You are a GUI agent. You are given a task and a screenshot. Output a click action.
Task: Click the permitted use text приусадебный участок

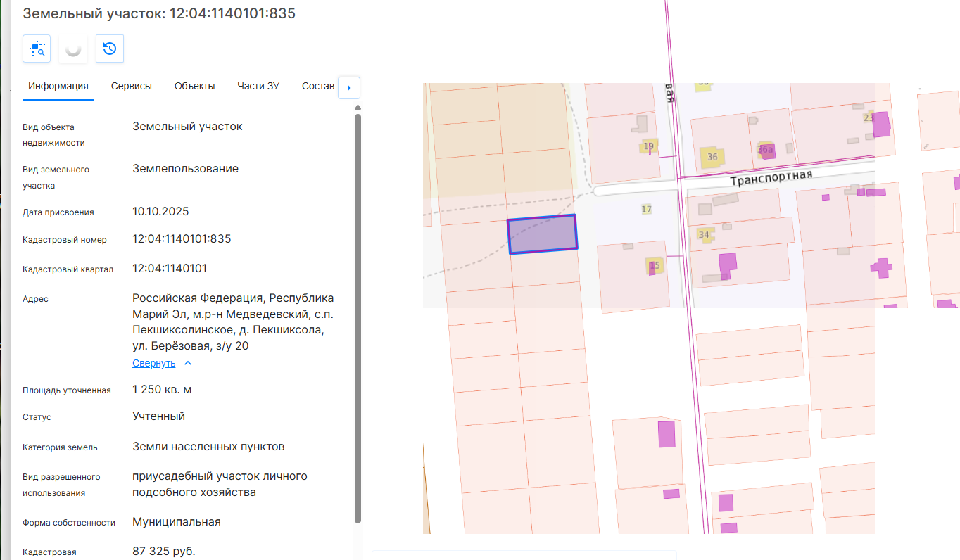(x=220, y=484)
